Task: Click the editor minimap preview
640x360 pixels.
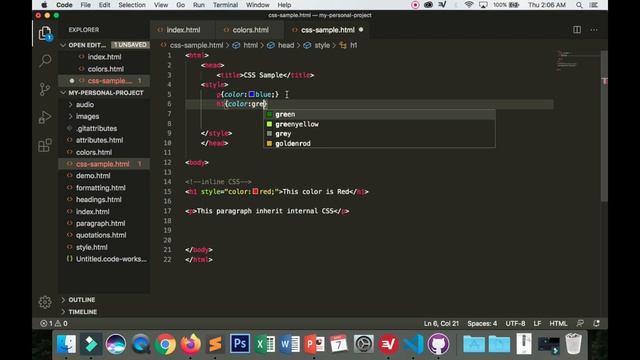Action: click(x=567, y=60)
